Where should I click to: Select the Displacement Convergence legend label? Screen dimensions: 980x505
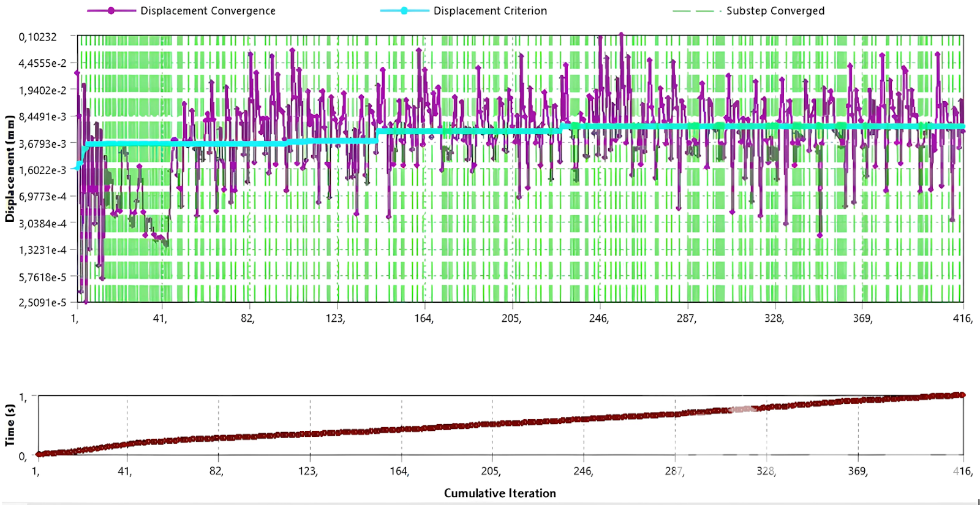[208, 11]
